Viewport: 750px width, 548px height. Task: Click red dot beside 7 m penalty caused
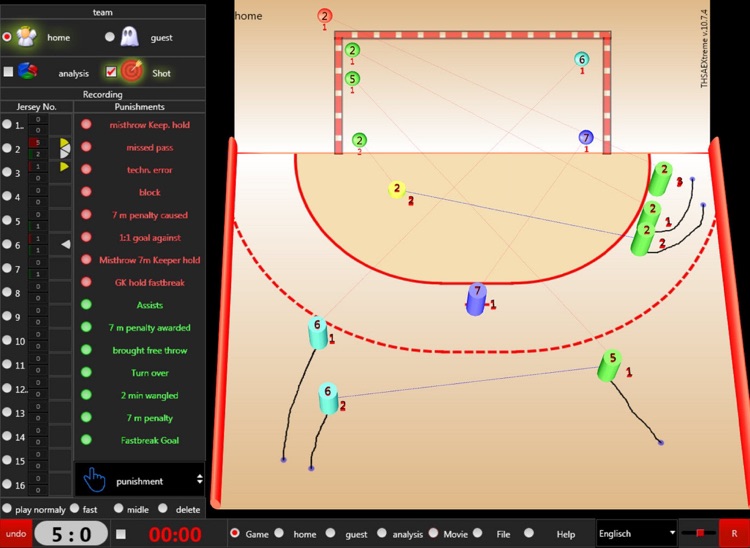pos(86,214)
